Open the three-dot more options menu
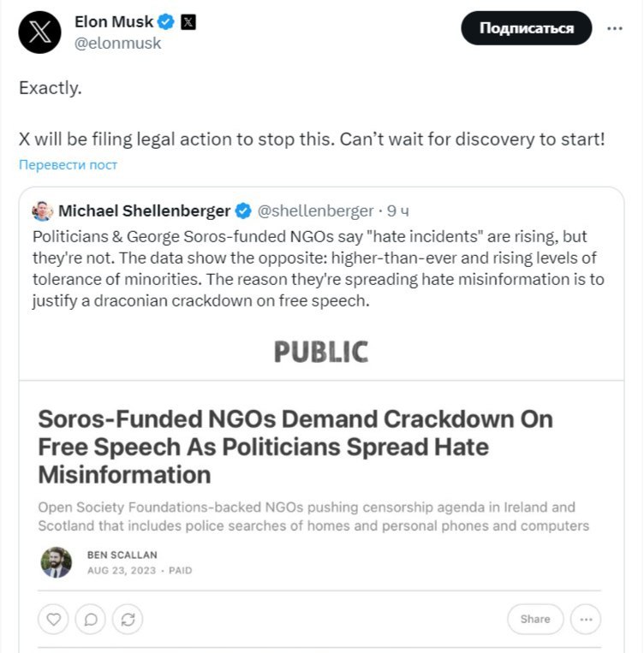Viewport: 644px width, 653px height. [x=615, y=28]
